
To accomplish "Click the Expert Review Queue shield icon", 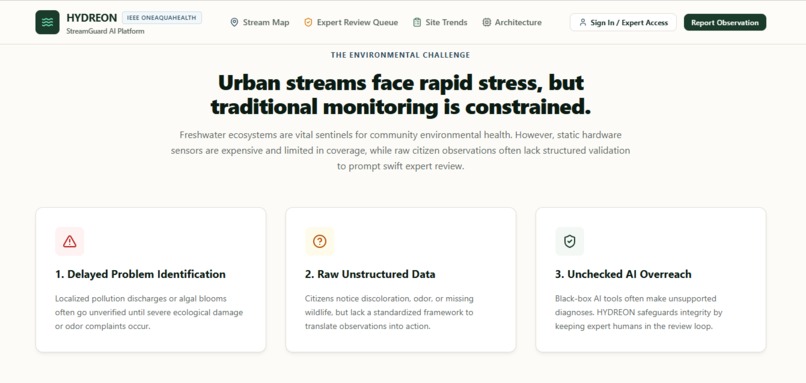I will click(308, 23).
